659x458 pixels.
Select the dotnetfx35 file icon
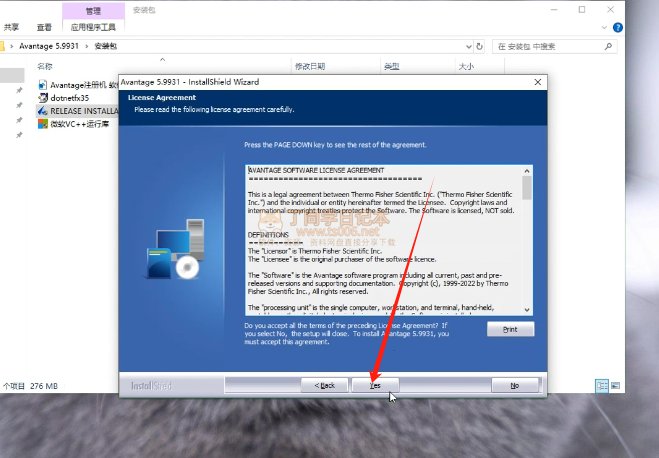43,98
